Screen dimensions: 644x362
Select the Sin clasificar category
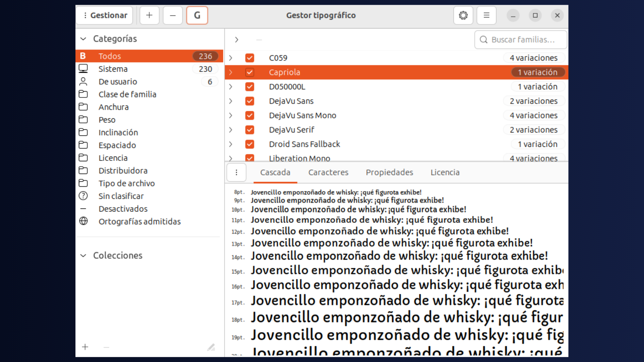coord(121,196)
